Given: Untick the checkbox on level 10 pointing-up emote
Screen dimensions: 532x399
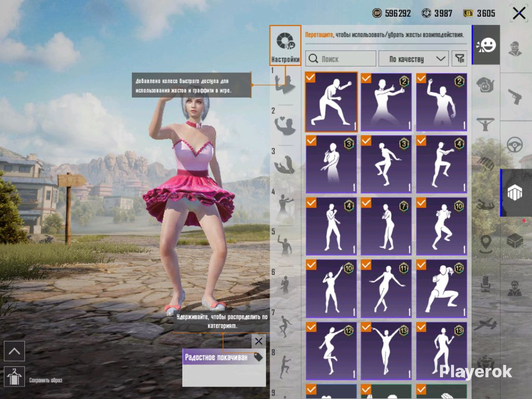Looking at the screenshot, I should [x=311, y=264].
